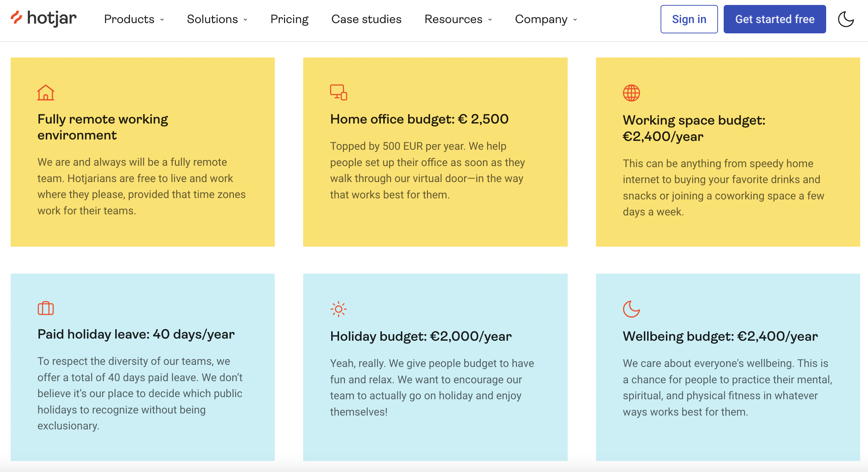This screenshot has width=868, height=472.
Task: Click the globe icon above Working space budget
Action: (631, 93)
